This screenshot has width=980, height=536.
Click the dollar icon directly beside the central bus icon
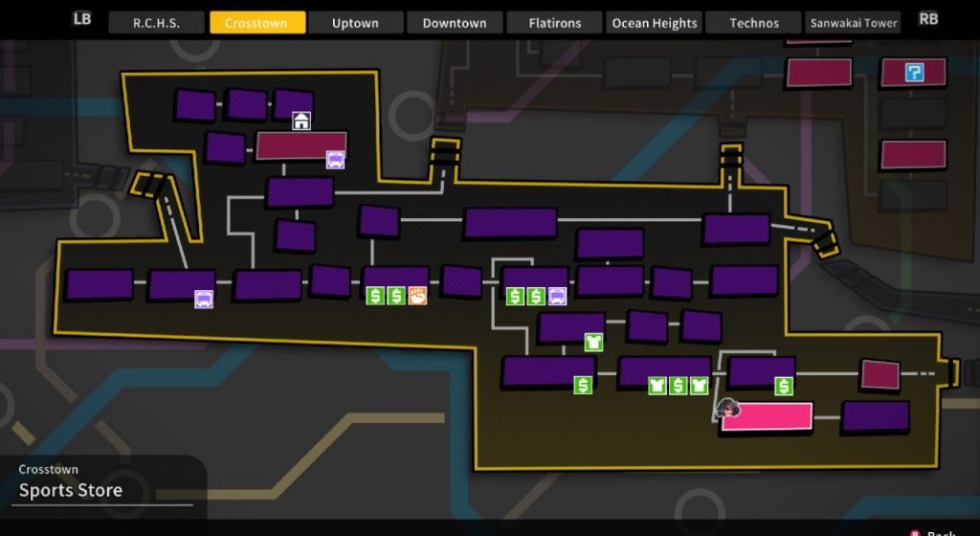pos(536,296)
